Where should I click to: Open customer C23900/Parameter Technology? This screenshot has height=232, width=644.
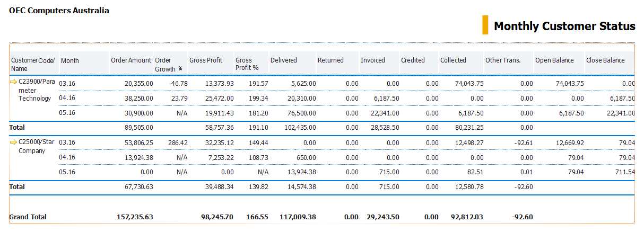coord(37,91)
